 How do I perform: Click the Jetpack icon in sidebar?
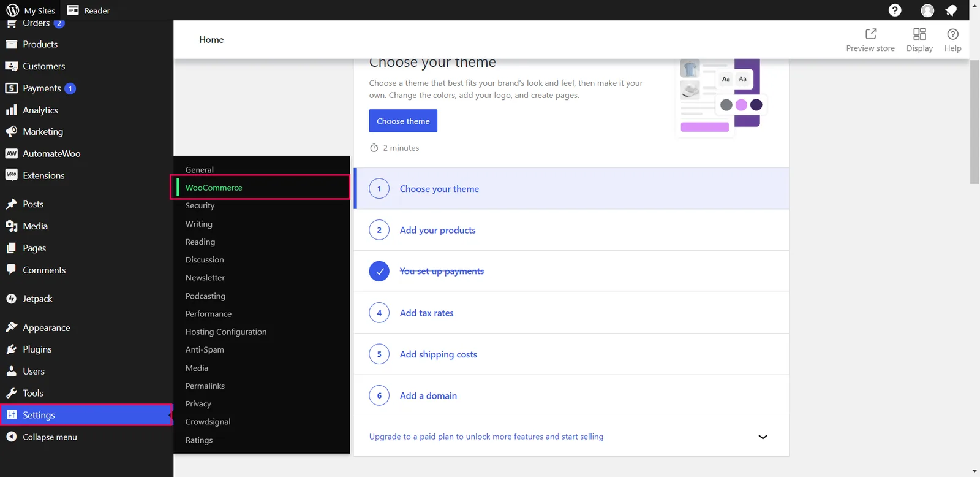(x=11, y=299)
